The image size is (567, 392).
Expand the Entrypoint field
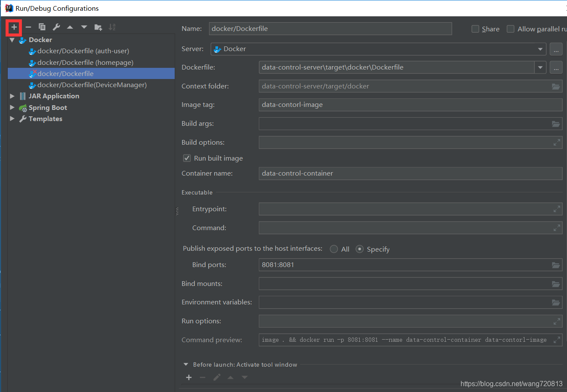[557, 209]
